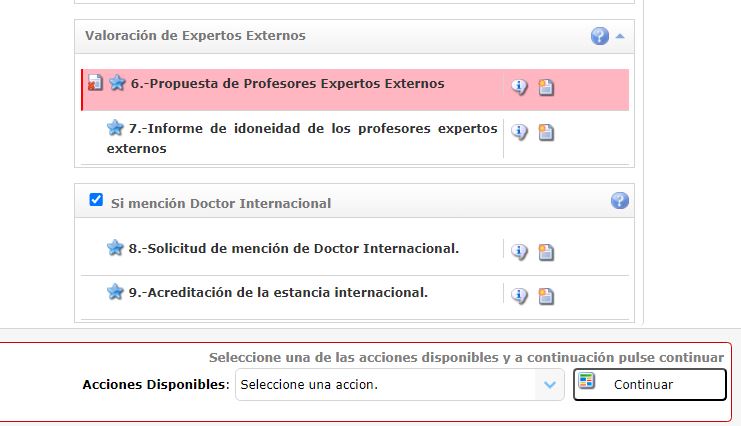Select 9.-Acreditación de la estancia internacional row
Viewport: 741px width, 426px height.
coord(355,298)
